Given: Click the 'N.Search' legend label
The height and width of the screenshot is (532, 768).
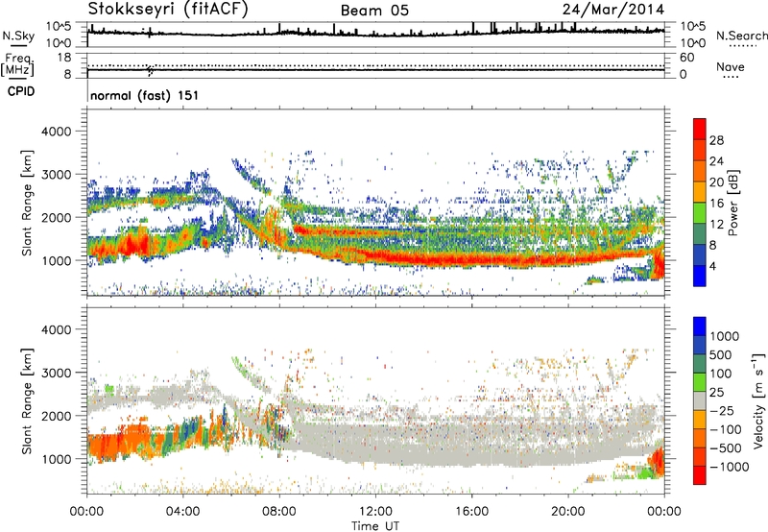Looking at the screenshot, I should [741, 36].
